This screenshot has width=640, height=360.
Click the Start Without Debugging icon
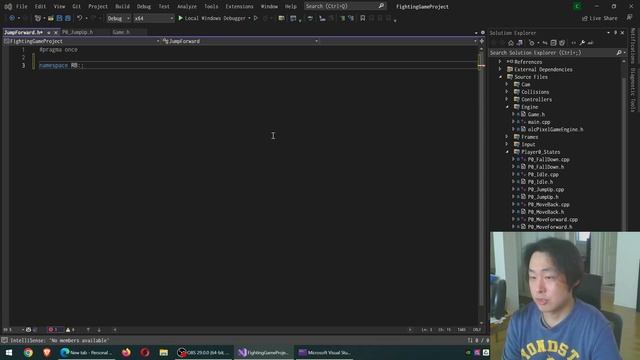pyautogui.click(x=256, y=18)
